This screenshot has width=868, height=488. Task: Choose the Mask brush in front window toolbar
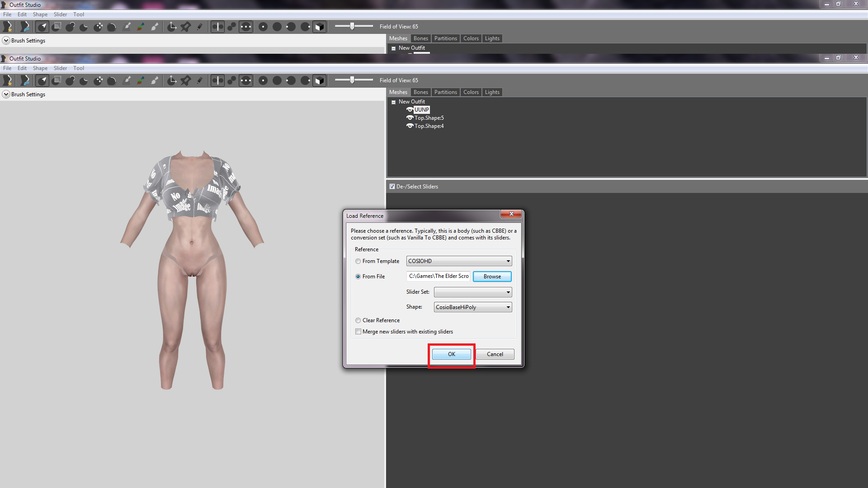[57, 80]
